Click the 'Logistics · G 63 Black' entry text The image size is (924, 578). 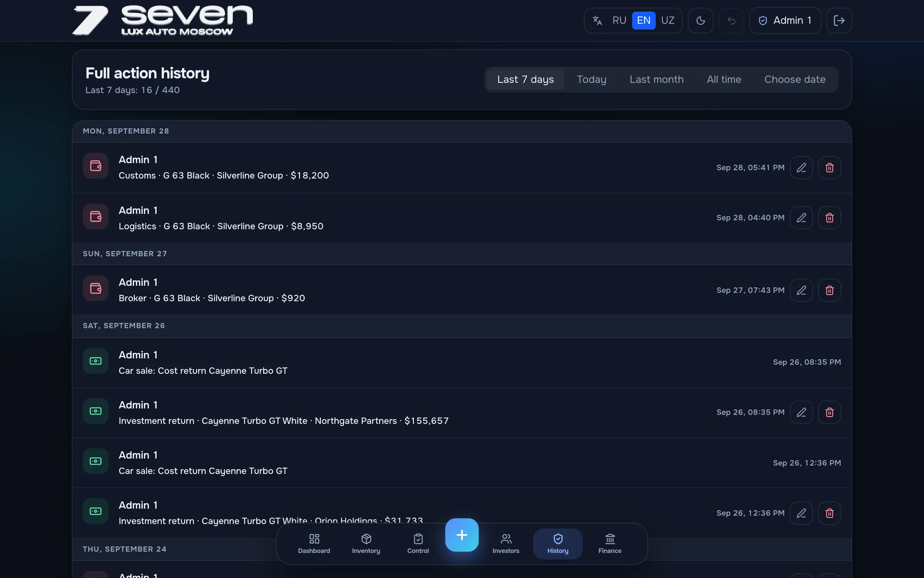[221, 226]
